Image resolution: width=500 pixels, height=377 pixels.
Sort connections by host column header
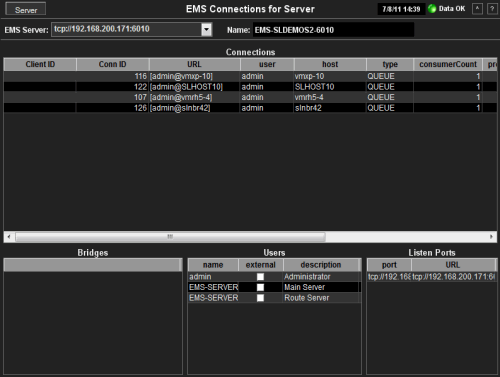tap(330, 64)
